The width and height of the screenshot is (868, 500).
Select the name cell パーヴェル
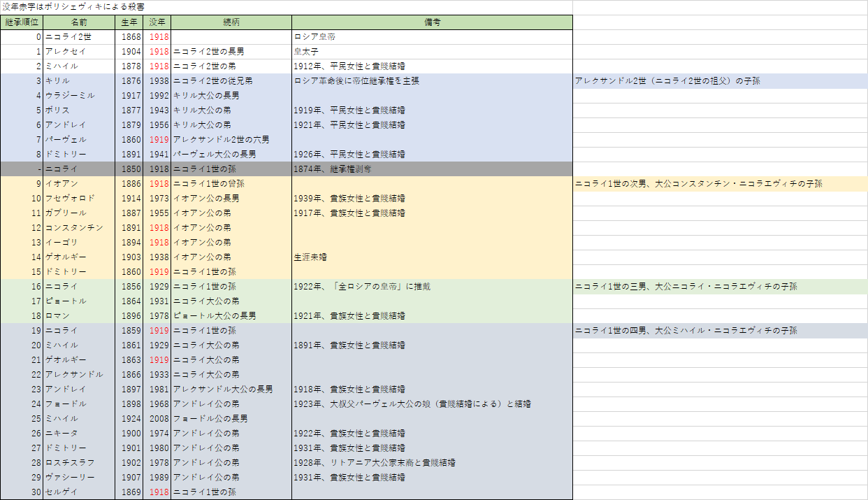pyautogui.click(x=79, y=140)
